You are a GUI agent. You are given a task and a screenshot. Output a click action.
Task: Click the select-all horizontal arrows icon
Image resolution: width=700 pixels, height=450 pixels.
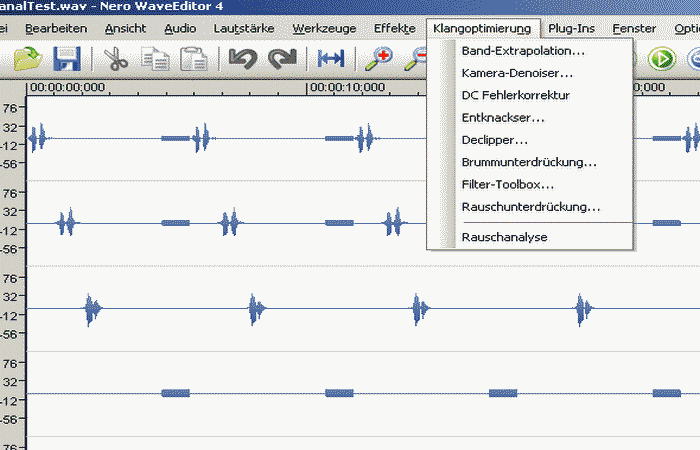tap(330, 59)
